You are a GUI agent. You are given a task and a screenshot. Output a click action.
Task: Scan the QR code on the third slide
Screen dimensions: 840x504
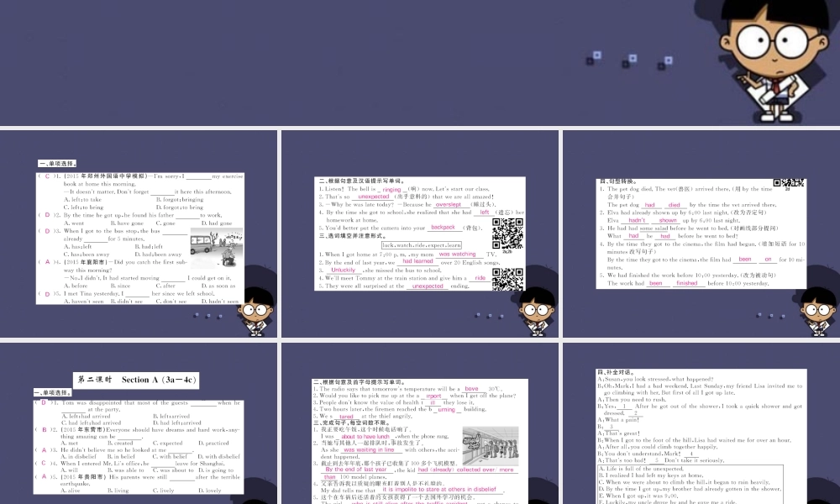790,183
